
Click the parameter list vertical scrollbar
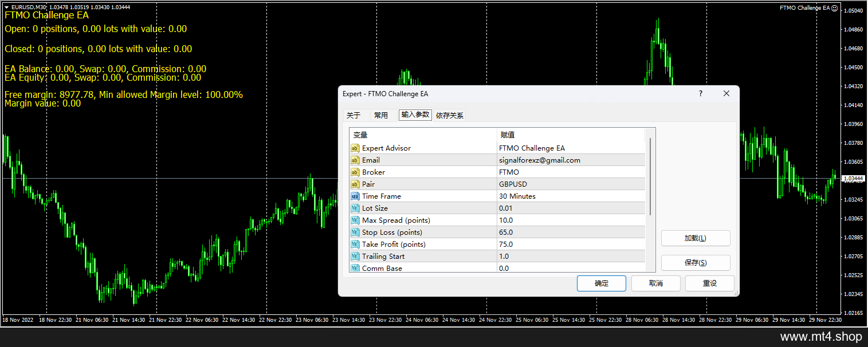point(650,178)
